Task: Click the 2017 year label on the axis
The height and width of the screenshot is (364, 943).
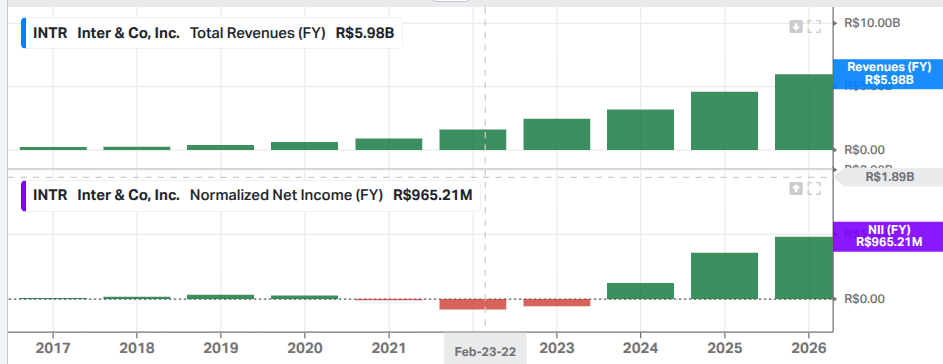Action: [54, 348]
